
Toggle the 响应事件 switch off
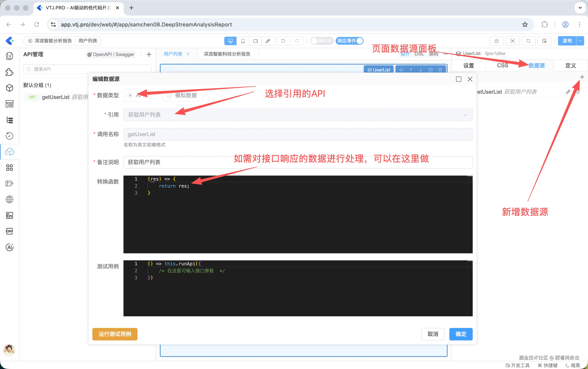pos(349,41)
